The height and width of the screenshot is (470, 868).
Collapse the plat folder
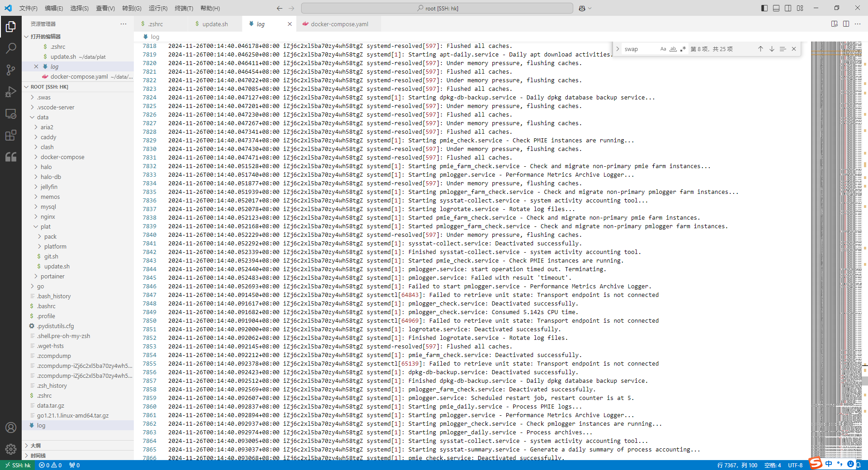(45, 226)
